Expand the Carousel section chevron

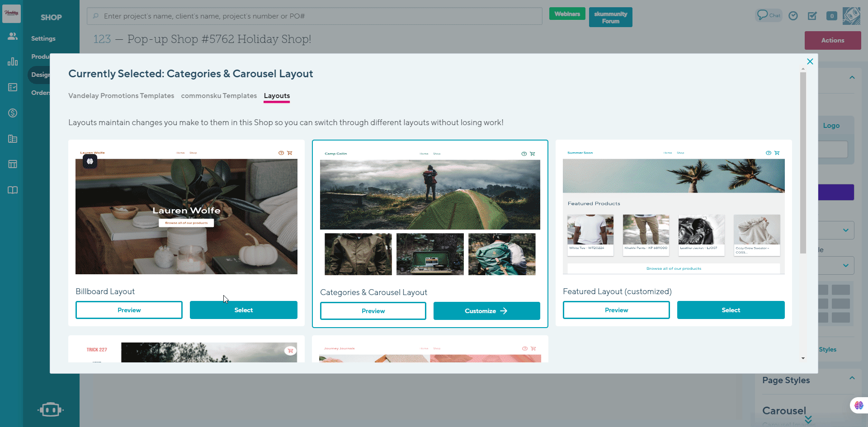[x=808, y=419]
